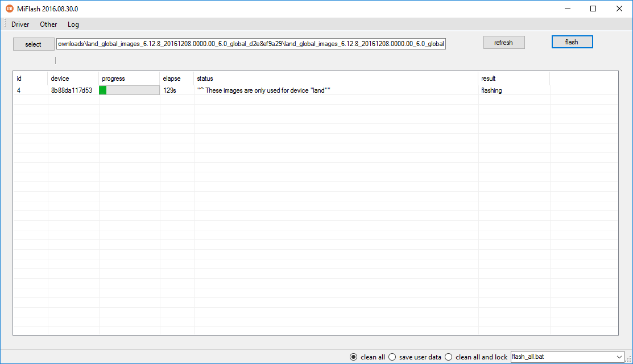The width and height of the screenshot is (633, 364).
Task: Click the refresh button
Action: point(504,43)
